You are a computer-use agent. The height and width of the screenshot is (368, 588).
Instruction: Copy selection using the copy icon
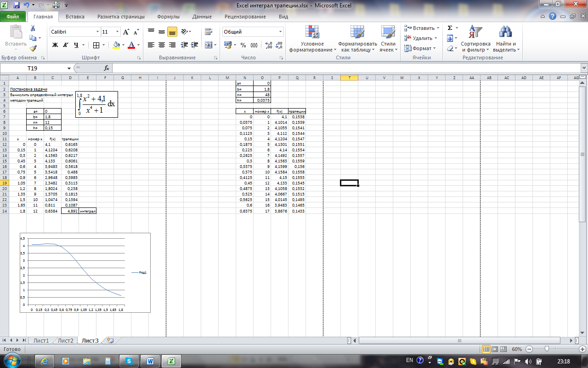33,38
